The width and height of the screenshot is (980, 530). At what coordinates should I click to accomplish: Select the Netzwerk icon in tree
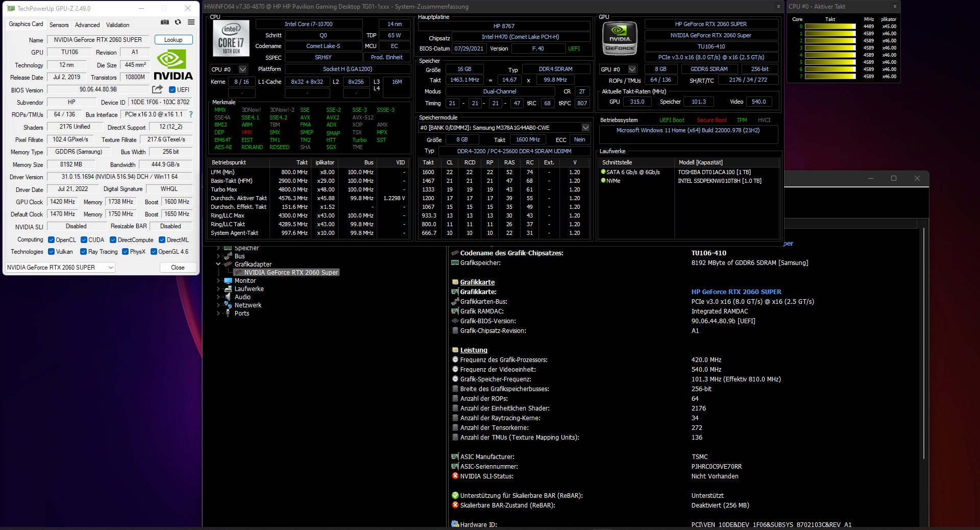pos(228,305)
